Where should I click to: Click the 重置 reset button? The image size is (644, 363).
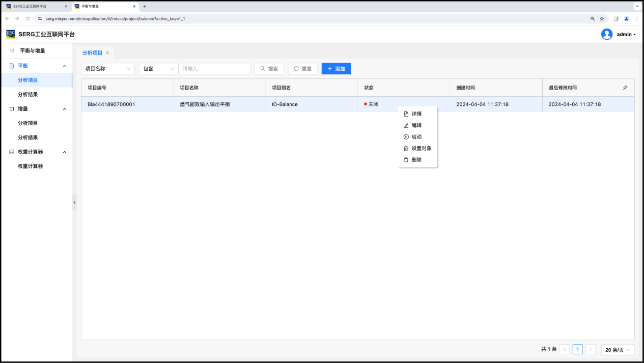pyautogui.click(x=302, y=69)
